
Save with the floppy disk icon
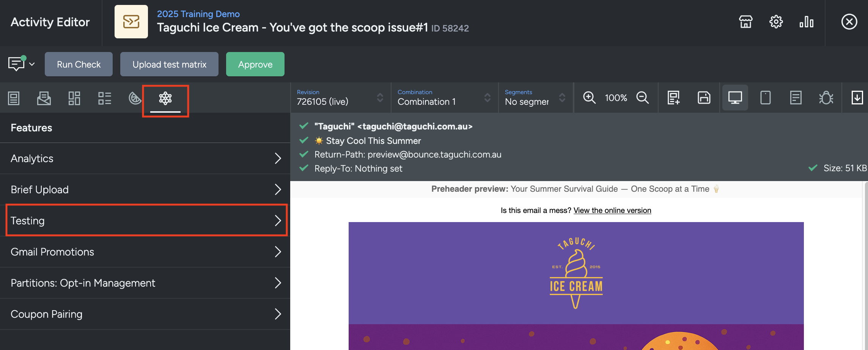pos(704,98)
